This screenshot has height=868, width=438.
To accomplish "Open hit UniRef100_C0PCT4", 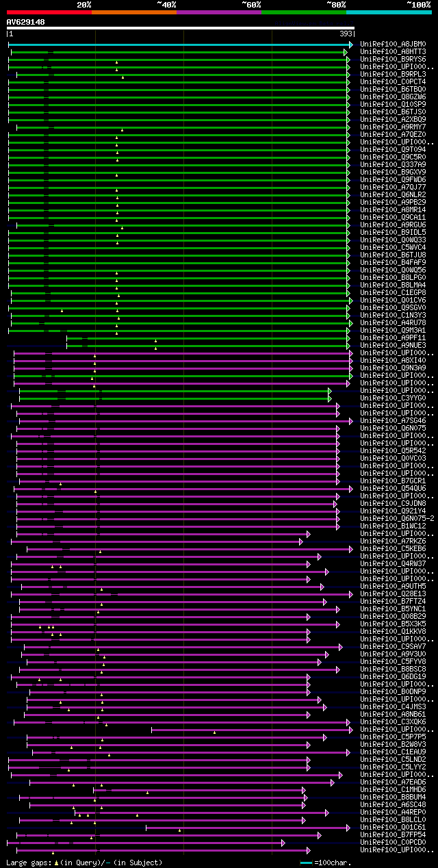I will 394,82.
